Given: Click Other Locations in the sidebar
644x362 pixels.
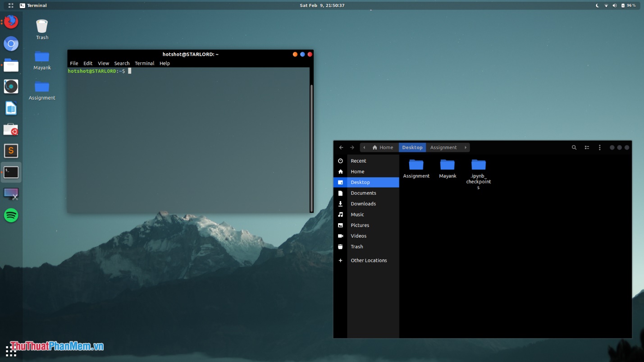Looking at the screenshot, I should 369,260.
